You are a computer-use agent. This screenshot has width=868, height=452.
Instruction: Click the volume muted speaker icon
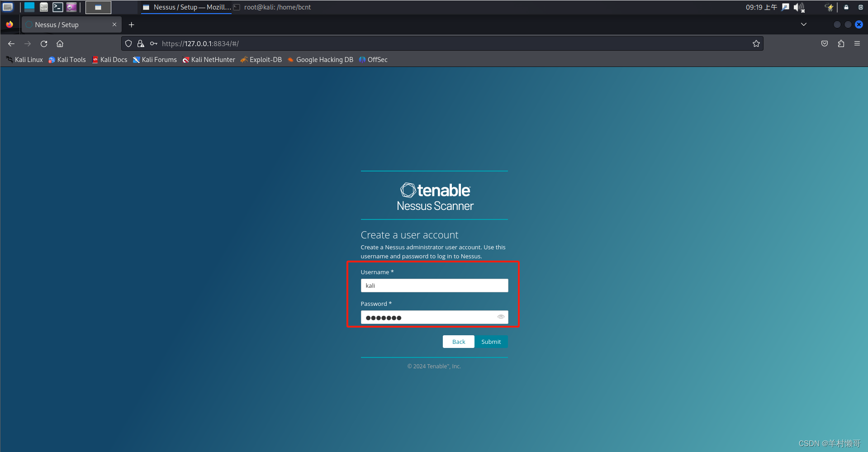tap(799, 7)
